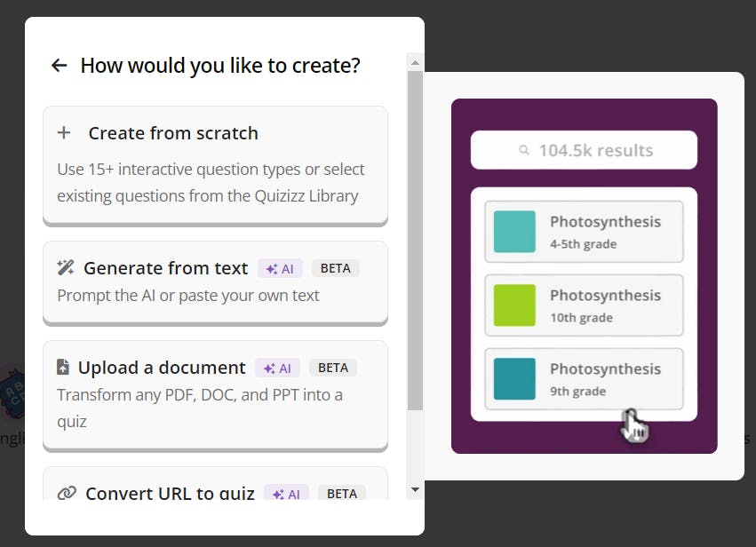
Task: Click scrollbar up arrow in create panel
Action: [415, 63]
